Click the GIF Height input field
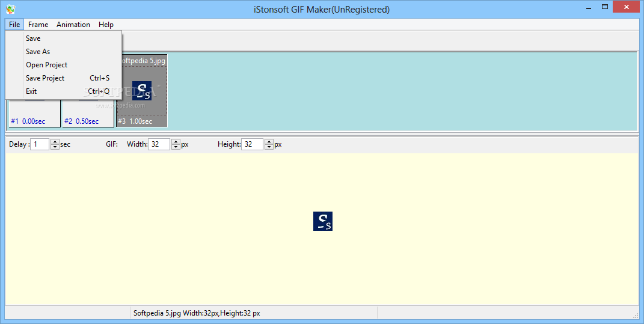This screenshot has height=324, width=644. 252,144
